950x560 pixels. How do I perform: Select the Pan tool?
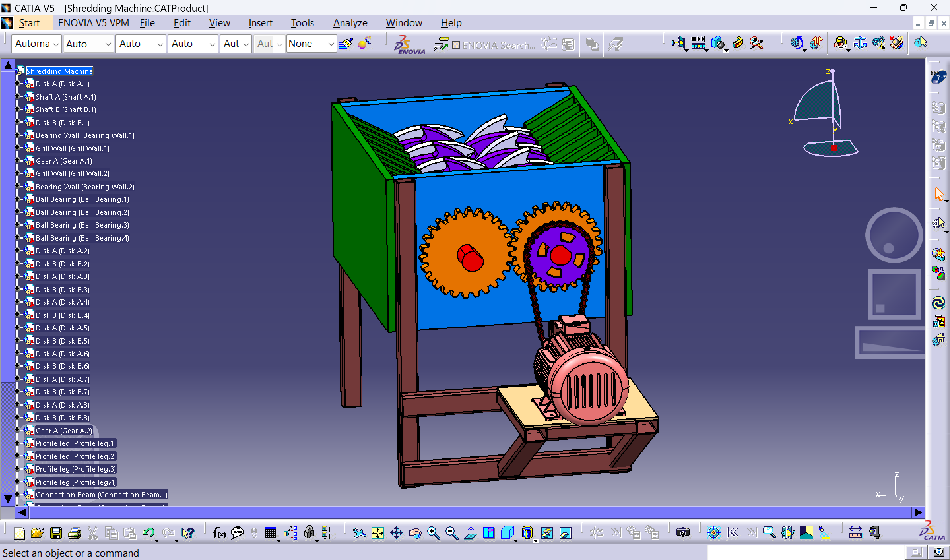396,532
